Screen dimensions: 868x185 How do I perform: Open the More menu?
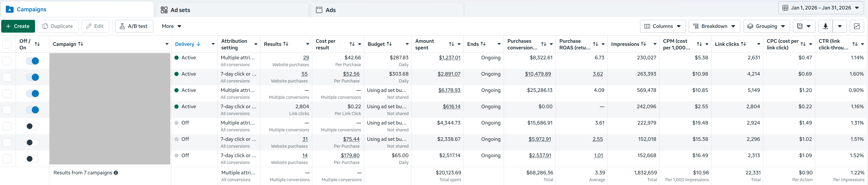click(171, 26)
